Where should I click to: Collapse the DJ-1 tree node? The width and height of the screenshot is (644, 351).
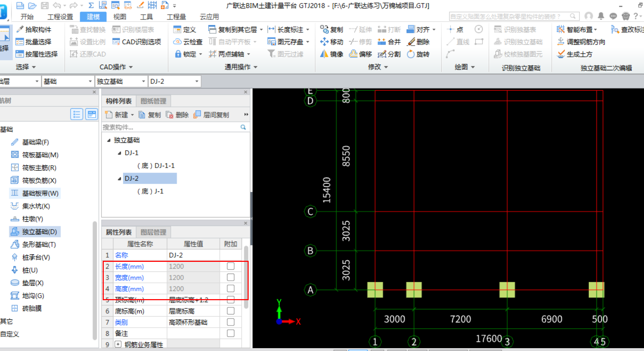tap(119, 153)
